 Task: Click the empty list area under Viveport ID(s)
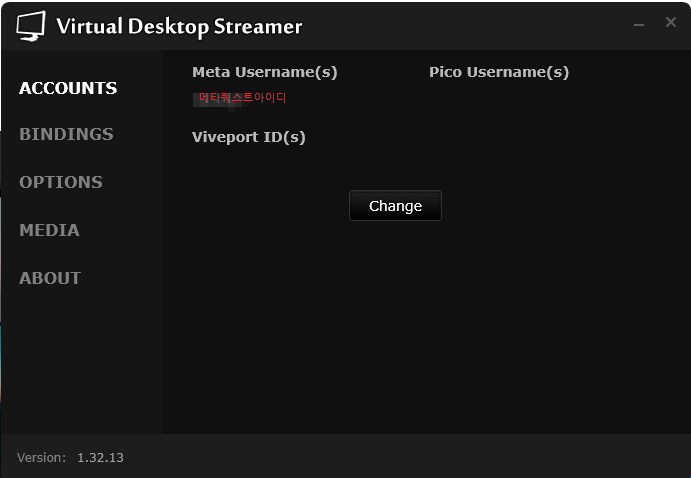pos(249,162)
